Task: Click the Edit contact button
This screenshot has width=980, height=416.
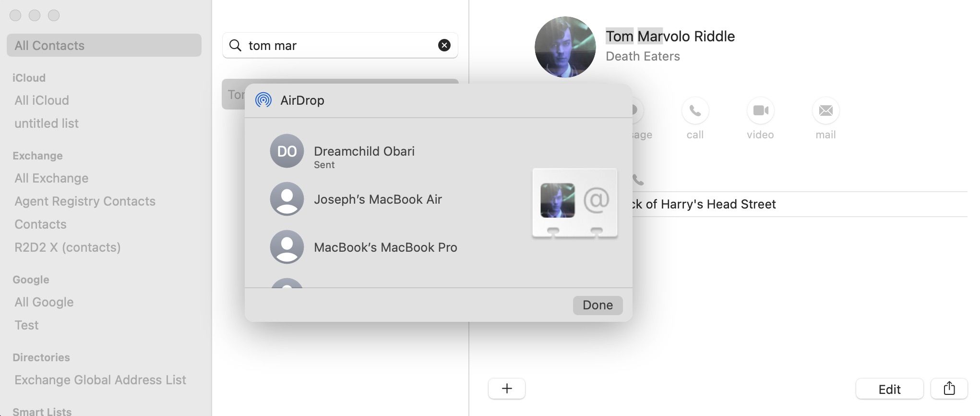Action: (x=889, y=389)
